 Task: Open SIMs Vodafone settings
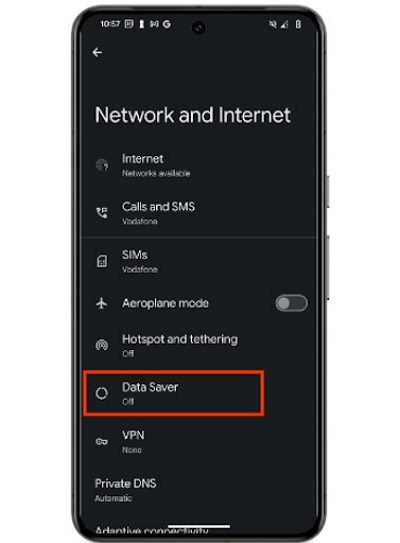pyautogui.click(x=199, y=261)
